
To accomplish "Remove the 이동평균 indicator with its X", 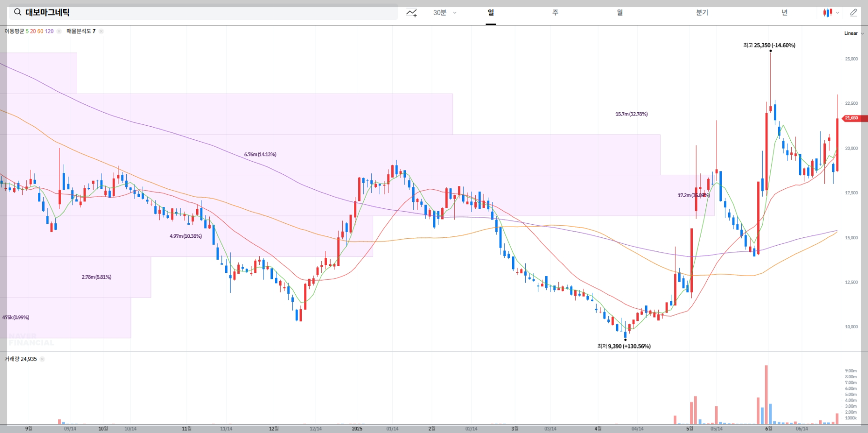I will click(59, 31).
